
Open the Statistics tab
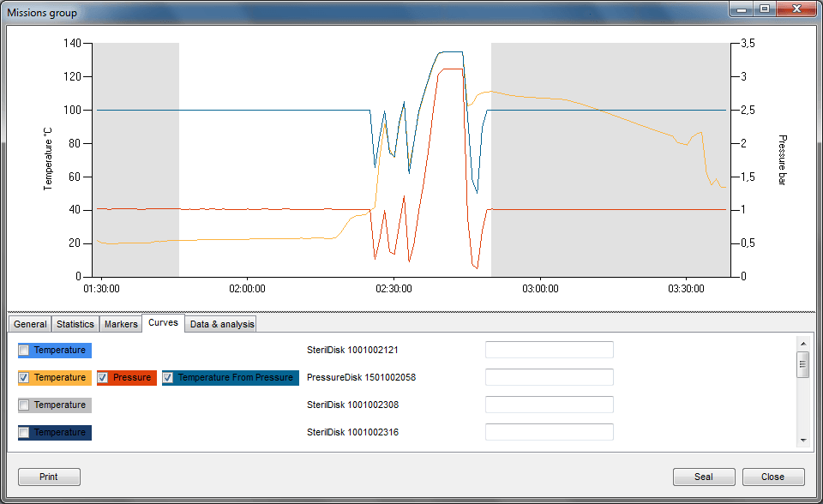pyautogui.click(x=75, y=323)
